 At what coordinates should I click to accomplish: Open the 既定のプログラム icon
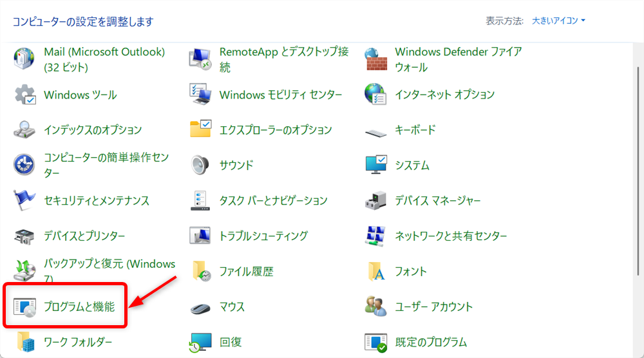(376, 343)
